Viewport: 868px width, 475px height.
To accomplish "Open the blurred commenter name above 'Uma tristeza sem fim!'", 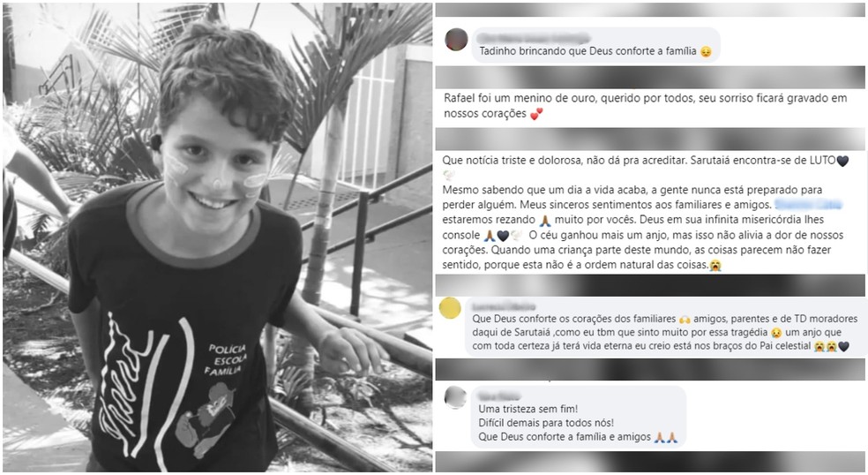I will pyautogui.click(x=498, y=396).
